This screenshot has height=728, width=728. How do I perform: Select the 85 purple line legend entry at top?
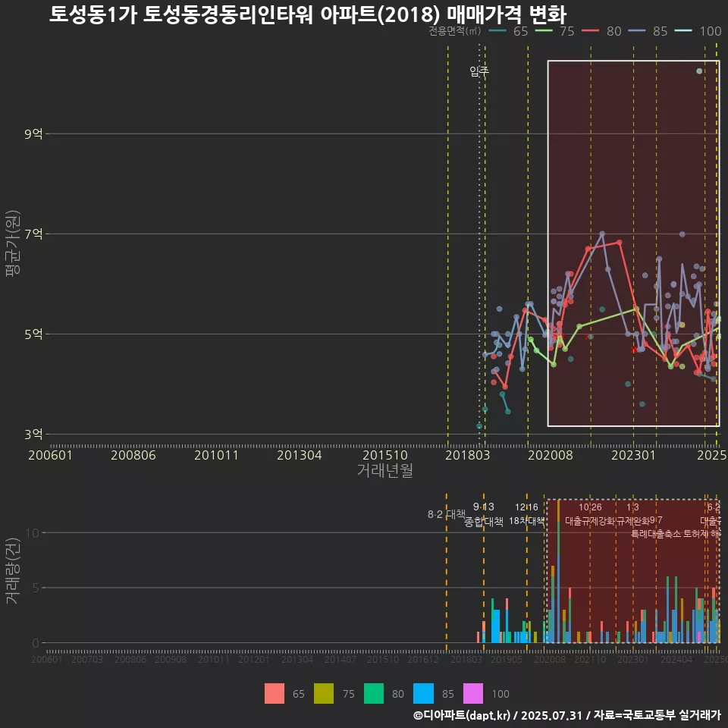coord(648,31)
